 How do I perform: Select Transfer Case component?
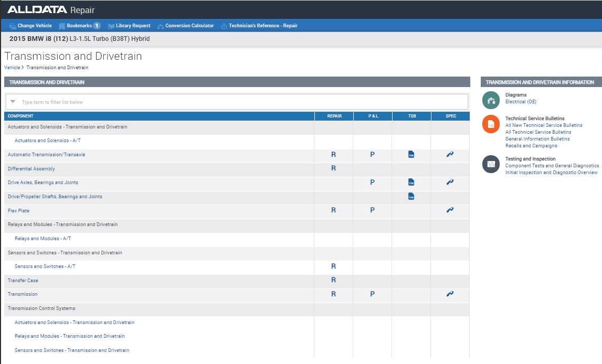23,281
